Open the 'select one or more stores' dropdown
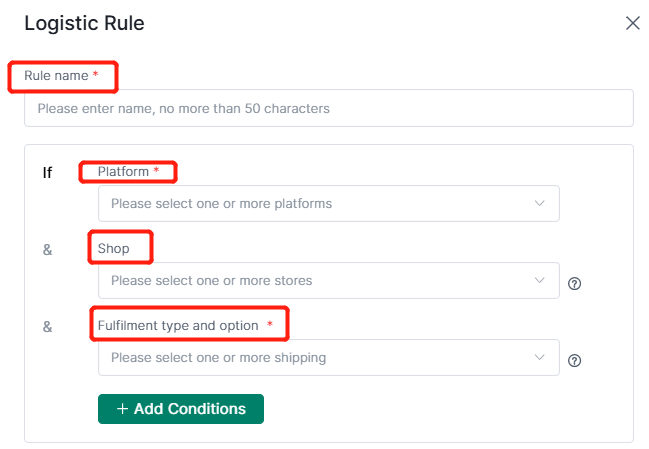This screenshot has height=449, width=649. (x=329, y=280)
